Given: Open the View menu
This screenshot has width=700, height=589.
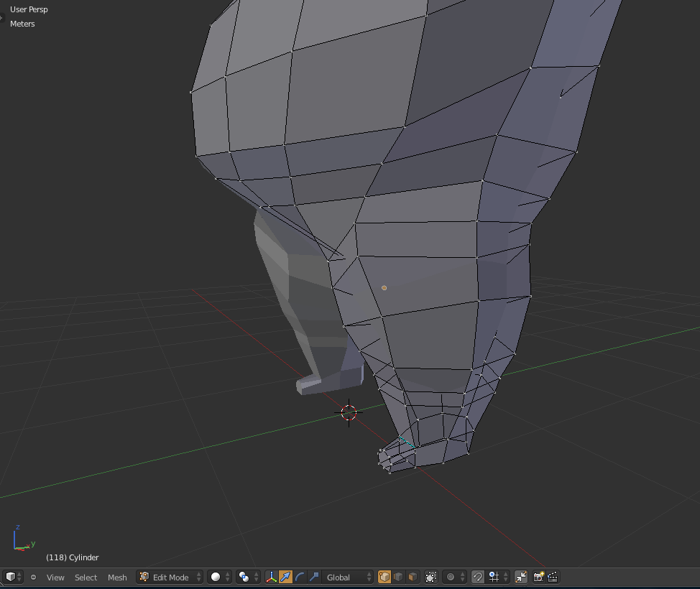Looking at the screenshot, I should pos(55,578).
